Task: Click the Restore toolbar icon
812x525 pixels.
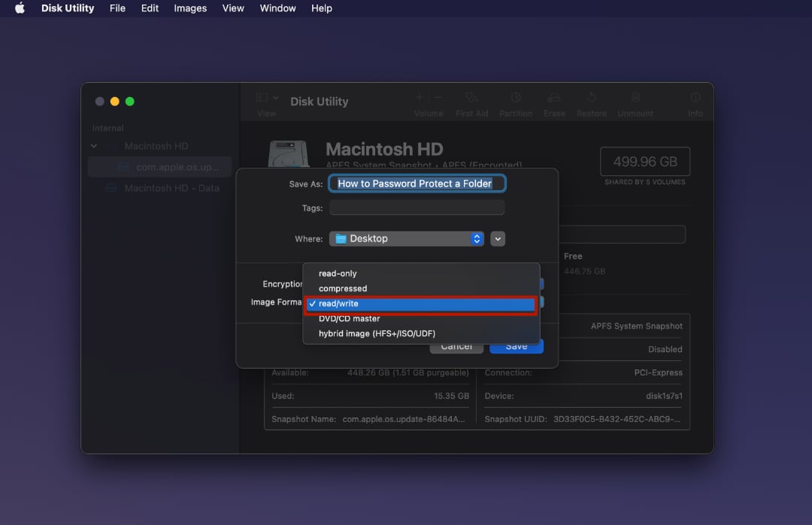Action: click(592, 98)
